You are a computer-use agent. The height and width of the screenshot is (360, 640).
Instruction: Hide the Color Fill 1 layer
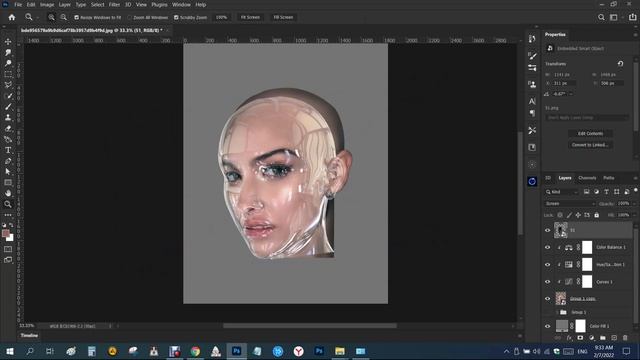pyautogui.click(x=548, y=326)
